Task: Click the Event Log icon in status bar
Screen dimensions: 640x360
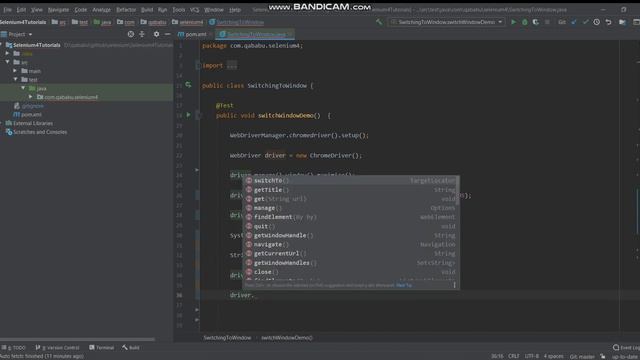Action: [616, 347]
